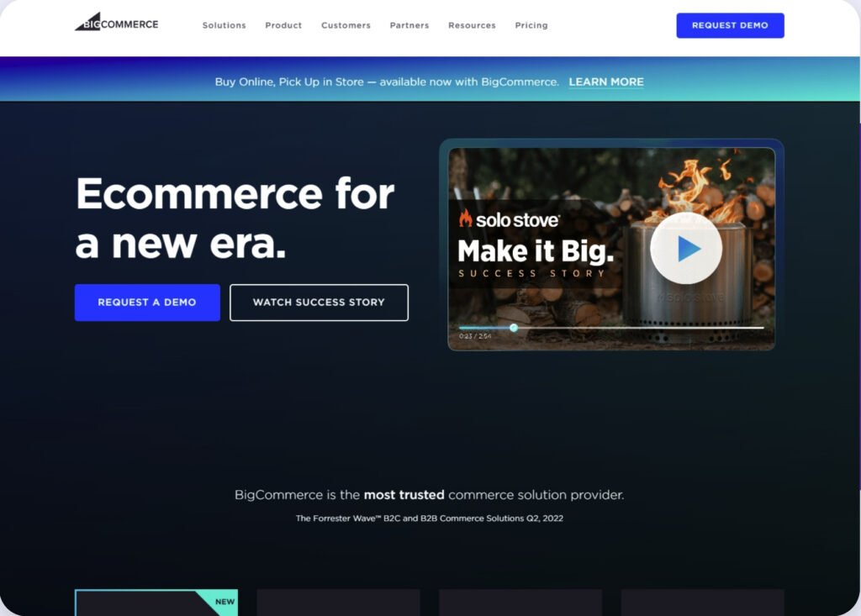Screen dimensions: 861x616
Task: Play the Solo Stove video
Action: [686, 248]
